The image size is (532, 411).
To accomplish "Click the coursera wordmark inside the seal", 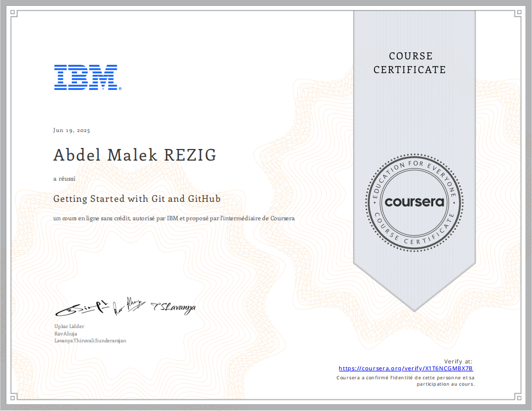I will click(414, 202).
